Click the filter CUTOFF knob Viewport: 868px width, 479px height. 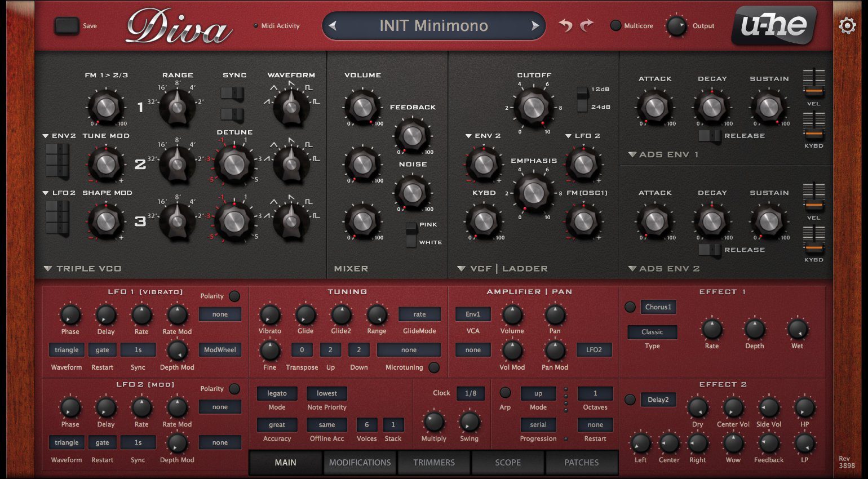[x=533, y=107]
